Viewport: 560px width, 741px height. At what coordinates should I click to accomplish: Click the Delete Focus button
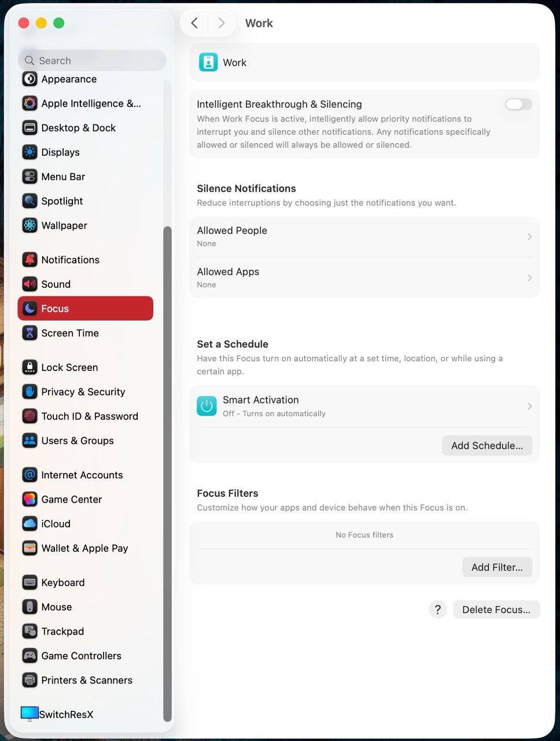[496, 610]
